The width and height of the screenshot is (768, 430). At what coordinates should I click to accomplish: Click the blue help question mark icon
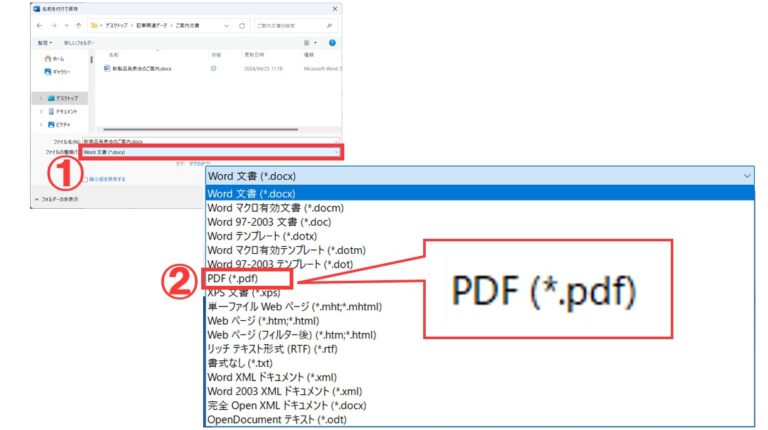332,43
